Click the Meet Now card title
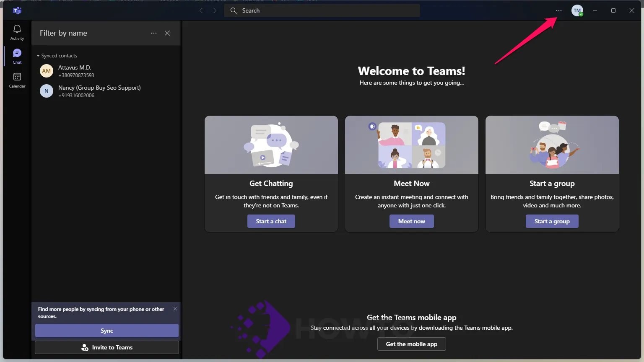The width and height of the screenshot is (644, 362). pos(412,184)
